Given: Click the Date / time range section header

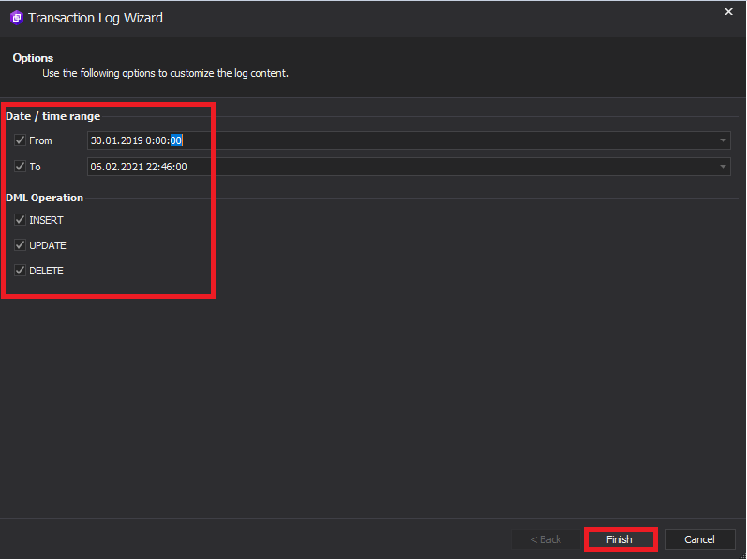Looking at the screenshot, I should coord(52,116).
